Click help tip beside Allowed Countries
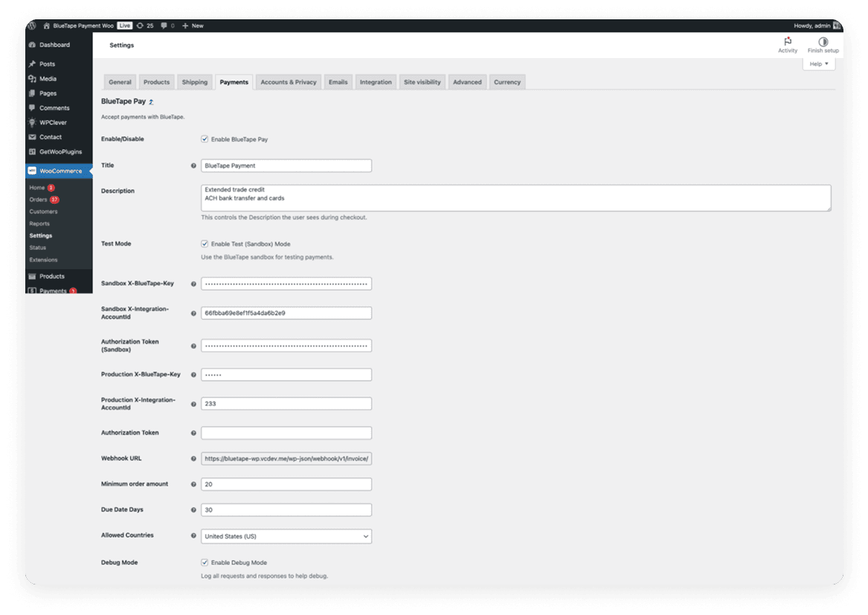Screen dimensions: 868x615 tap(193, 536)
